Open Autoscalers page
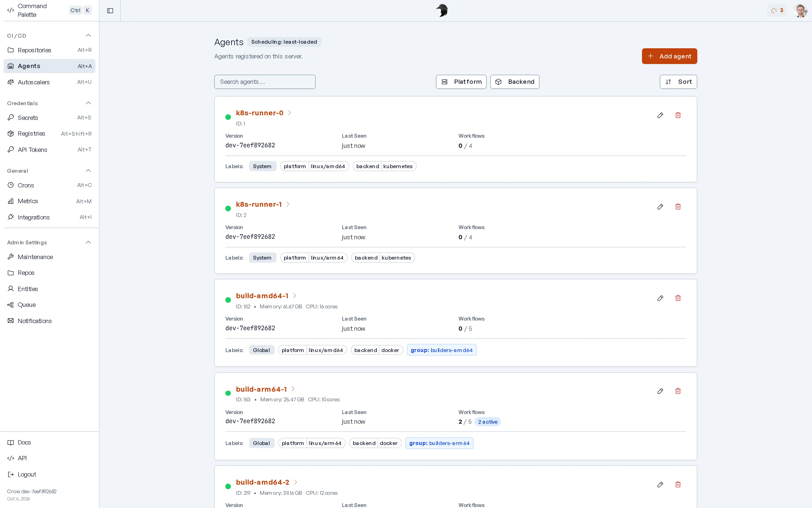This screenshot has width=812, height=508. coord(49,82)
